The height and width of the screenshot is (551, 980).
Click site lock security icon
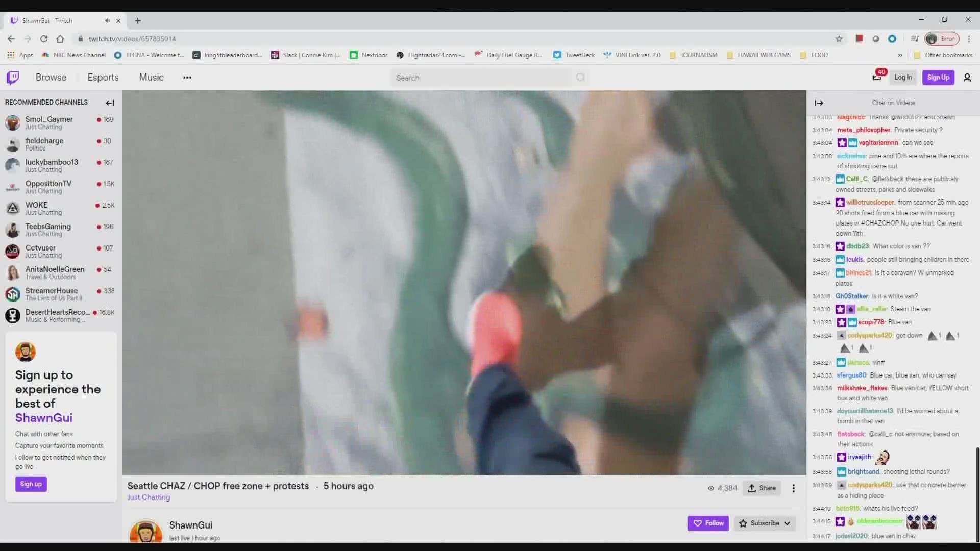coord(80,39)
